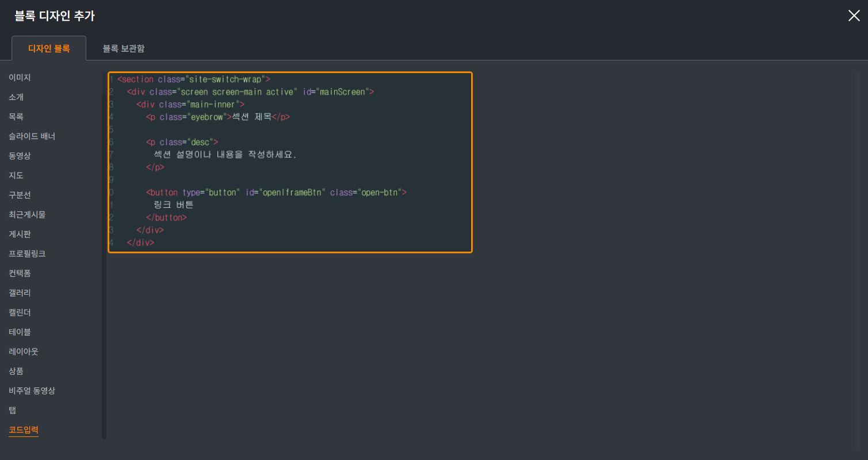Image resolution: width=868 pixels, height=460 pixels.
Task: Click the button id="openIframeBtn" code line
Action: click(x=276, y=192)
